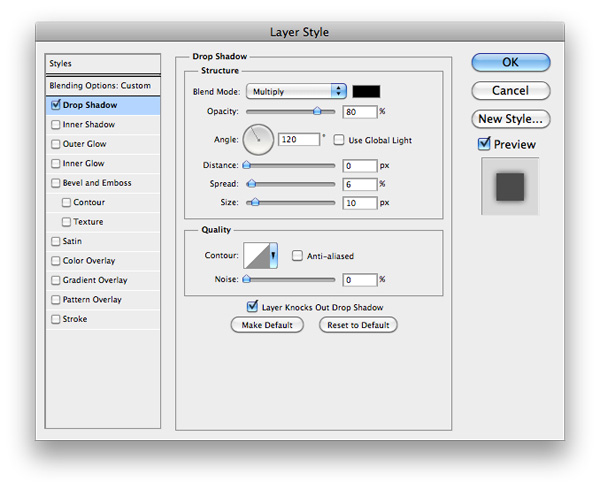Uncheck Layer Knocks Out Drop Shadow
Viewport: 600px width, 489px height.
[252, 306]
